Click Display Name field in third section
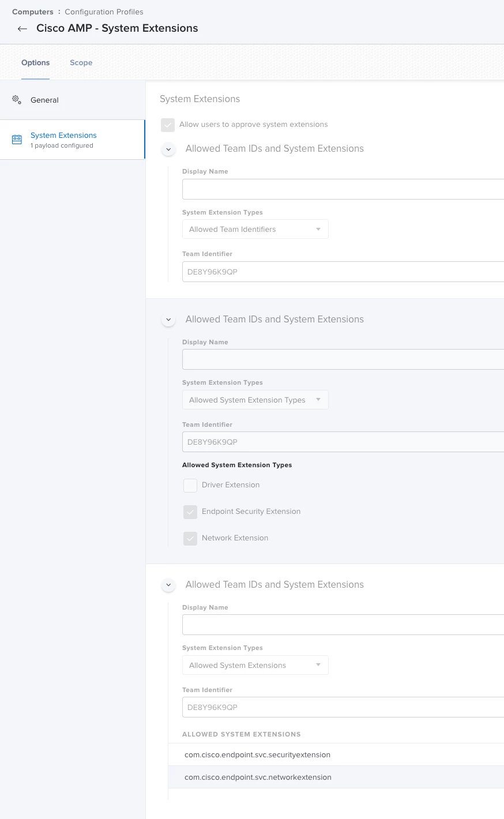504x819 pixels. click(x=343, y=625)
